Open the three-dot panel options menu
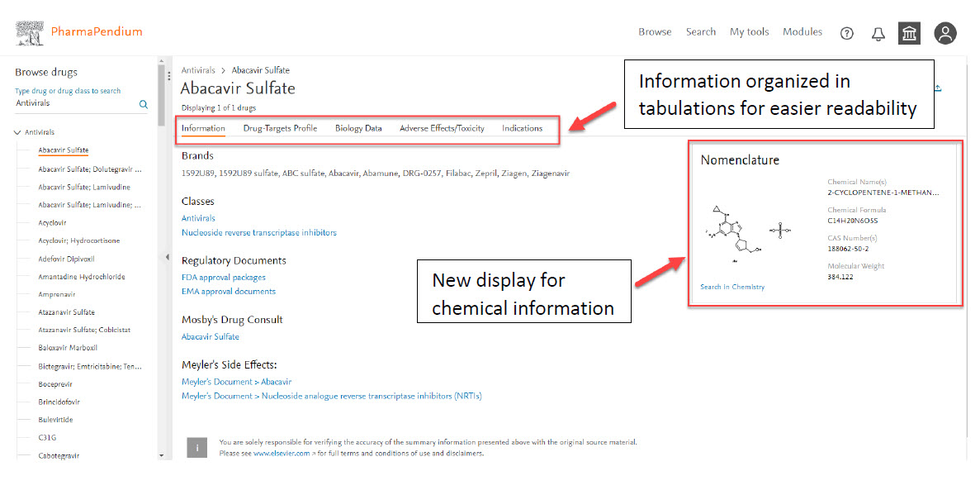Viewport: 980px width, 490px height. click(168, 74)
